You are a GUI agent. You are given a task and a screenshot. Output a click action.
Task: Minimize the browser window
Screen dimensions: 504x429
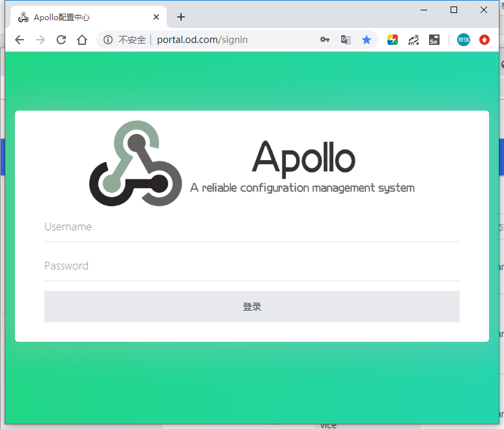[424, 10]
